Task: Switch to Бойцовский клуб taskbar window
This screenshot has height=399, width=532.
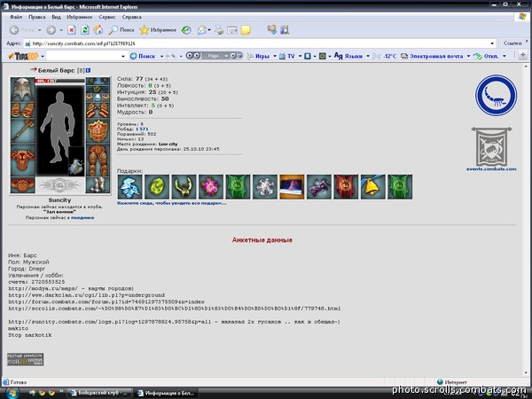Action: click(x=98, y=393)
